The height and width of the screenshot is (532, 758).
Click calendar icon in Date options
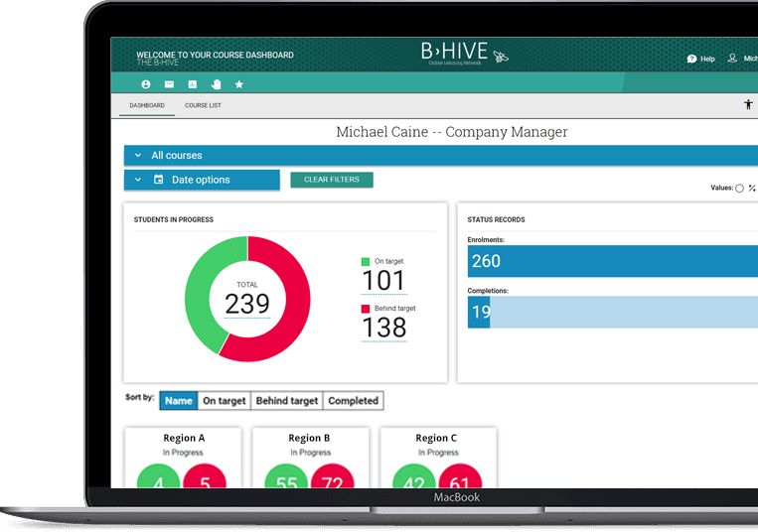(x=159, y=180)
